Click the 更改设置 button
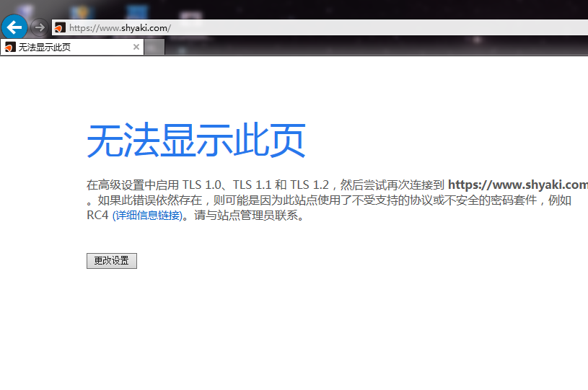Viewport: 588px width, 390px height. point(112,261)
